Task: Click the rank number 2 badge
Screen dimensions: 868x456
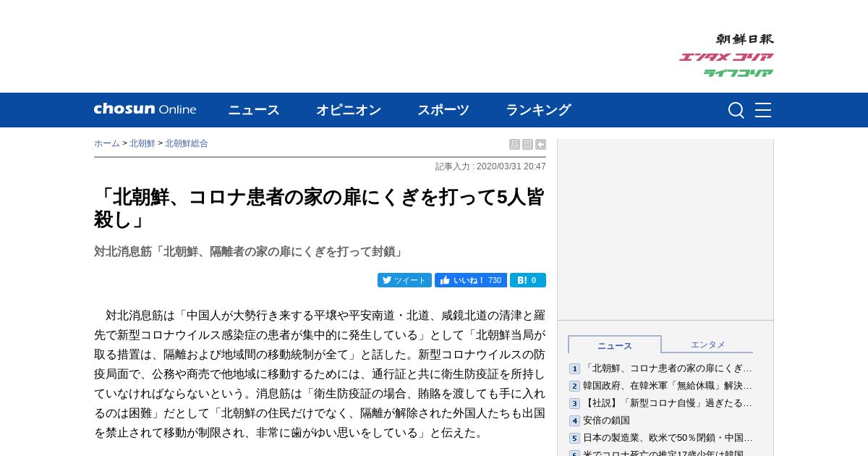Action: pyautogui.click(x=574, y=387)
